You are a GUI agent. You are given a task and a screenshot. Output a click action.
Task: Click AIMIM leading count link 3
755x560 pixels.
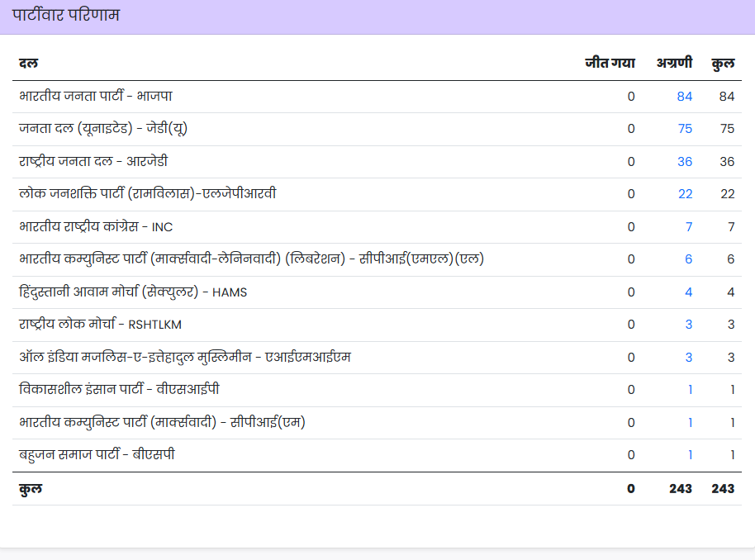tap(688, 358)
